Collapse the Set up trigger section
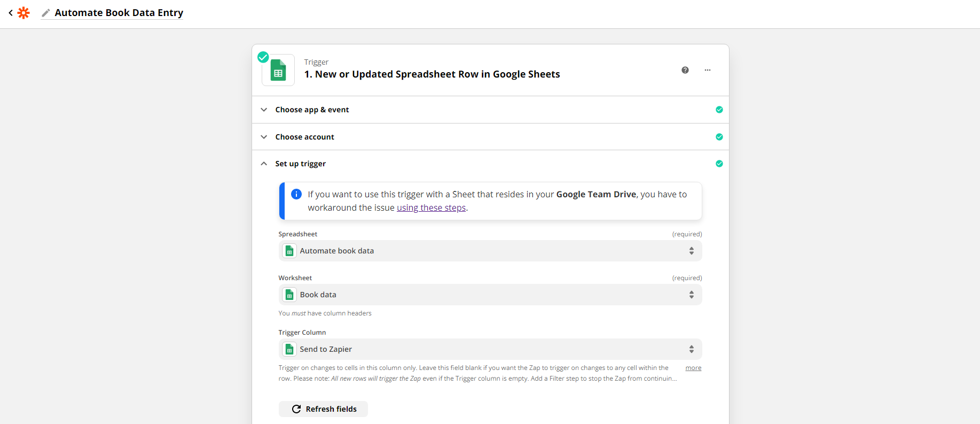Image resolution: width=980 pixels, height=424 pixels. click(264, 164)
